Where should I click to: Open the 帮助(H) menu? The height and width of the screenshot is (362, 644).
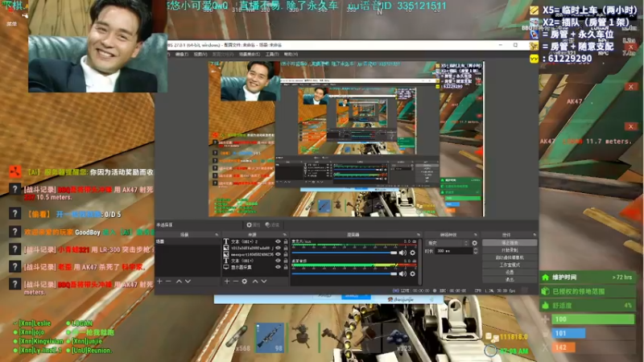click(x=291, y=54)
